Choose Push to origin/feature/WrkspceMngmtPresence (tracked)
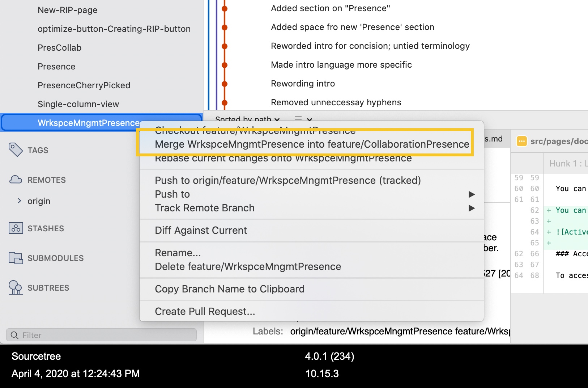Viewport: 588px width, 388px height. (x=312, y=180)
